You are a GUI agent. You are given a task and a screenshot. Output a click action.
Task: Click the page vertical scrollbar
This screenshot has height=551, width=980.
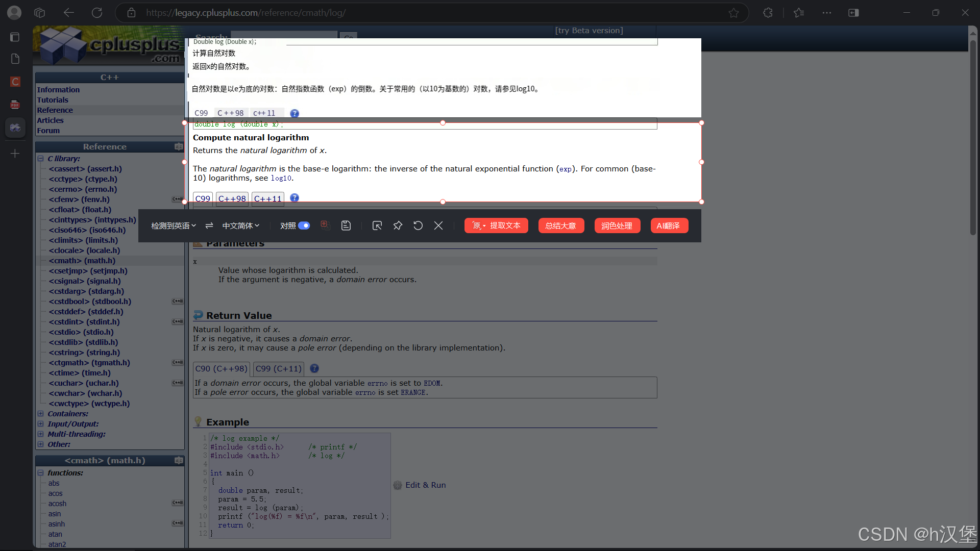tap(973, 138)
